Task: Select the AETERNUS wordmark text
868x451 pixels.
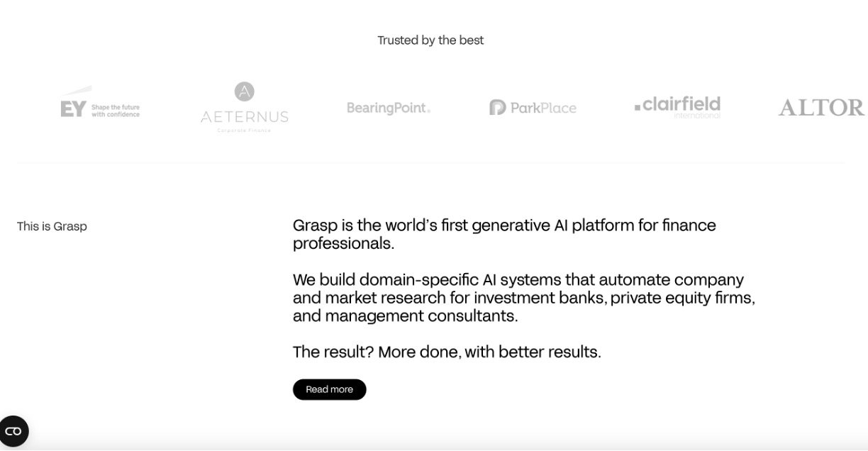Action: point(244,117)
